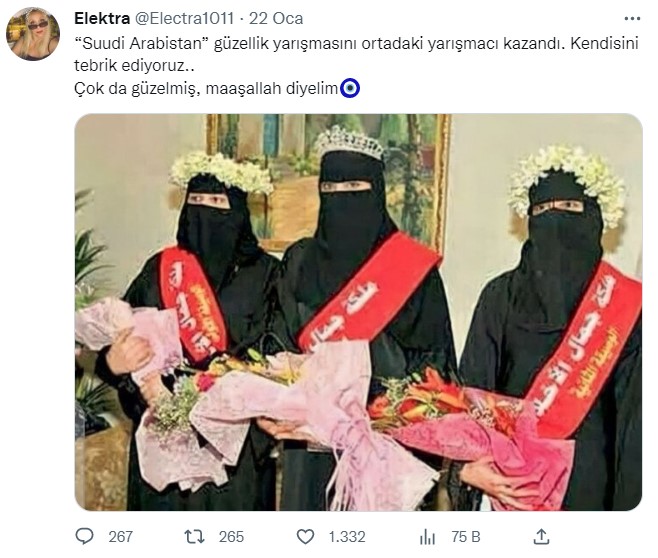
Task: Click the retweet arrows icon
Action: tap(194, 537)
